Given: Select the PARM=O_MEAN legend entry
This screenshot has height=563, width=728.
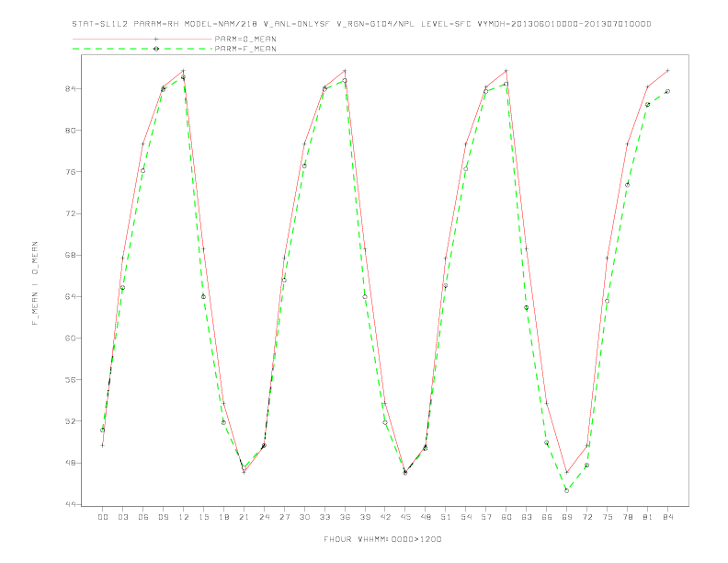Looking at the screenshot, I should pos(245,39).
